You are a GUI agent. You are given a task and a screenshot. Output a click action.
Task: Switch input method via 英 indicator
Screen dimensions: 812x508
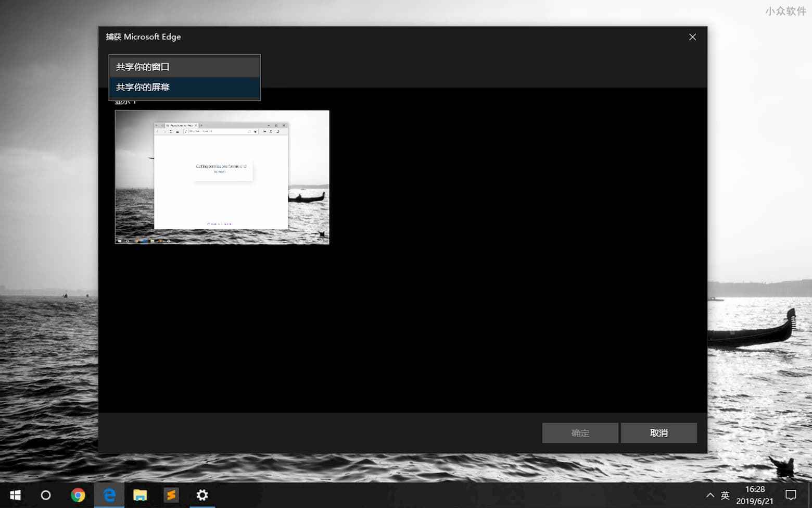click(725, 495)
